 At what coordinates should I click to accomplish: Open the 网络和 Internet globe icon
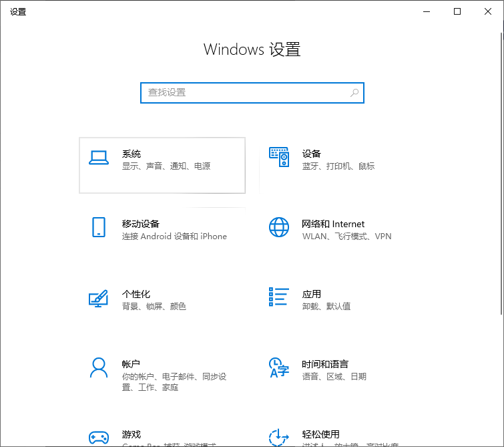[279, 227]
